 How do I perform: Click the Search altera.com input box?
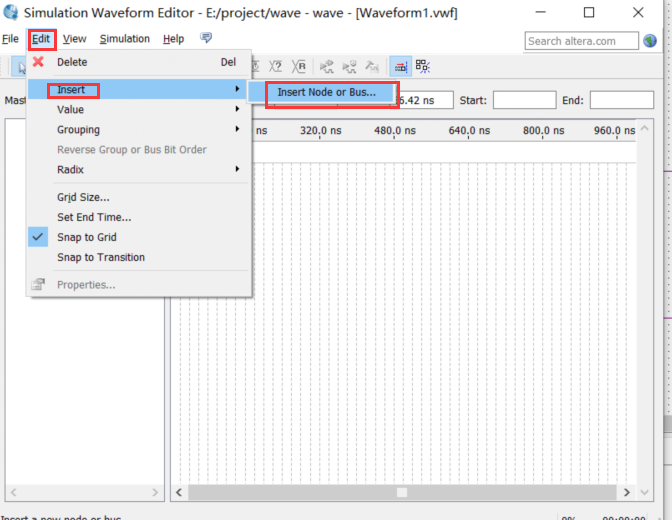coord(582,41)
